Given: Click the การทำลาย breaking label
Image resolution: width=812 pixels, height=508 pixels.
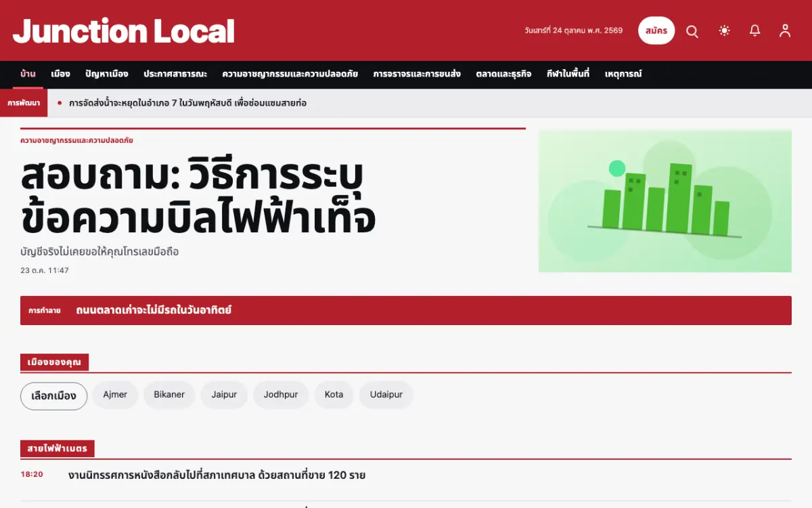Looking at the screenshot, I should [x=45, y=310].
